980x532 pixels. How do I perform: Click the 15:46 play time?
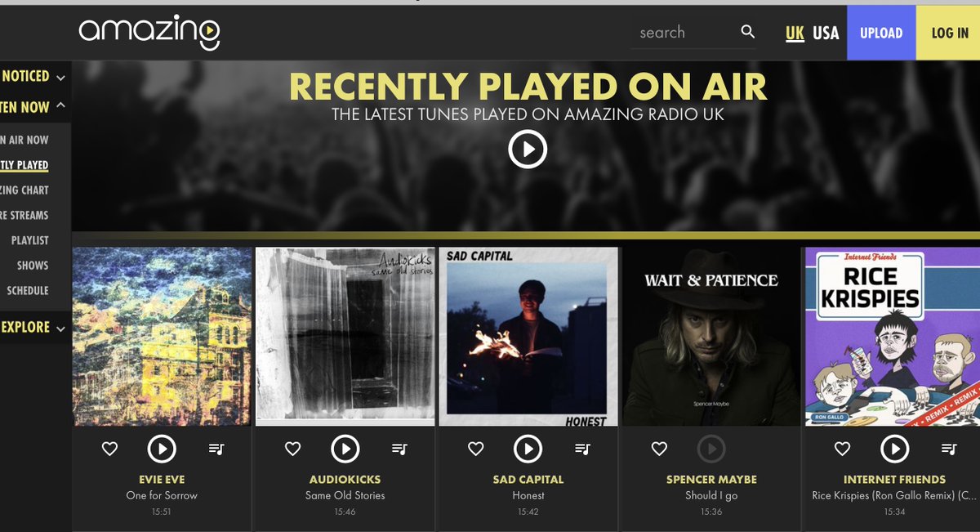tap(345, 512)
